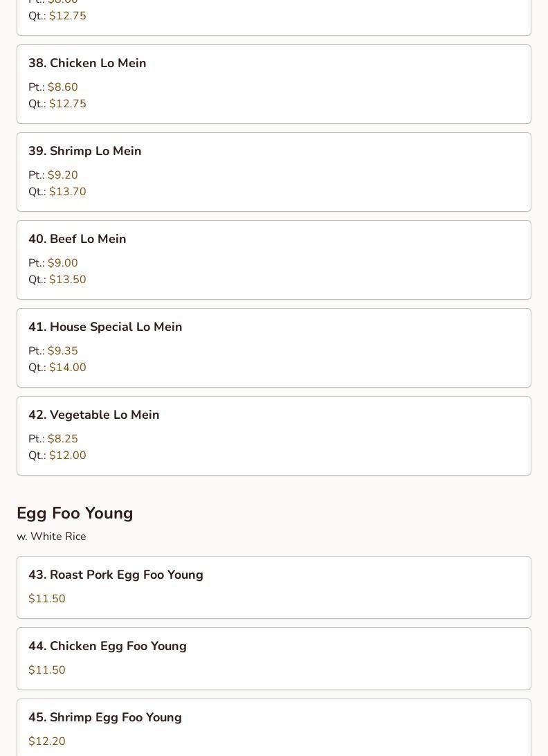Click House Special Lo Mein quart $14.00
Screen dimensions: 548x756
[x=67, y=368]
